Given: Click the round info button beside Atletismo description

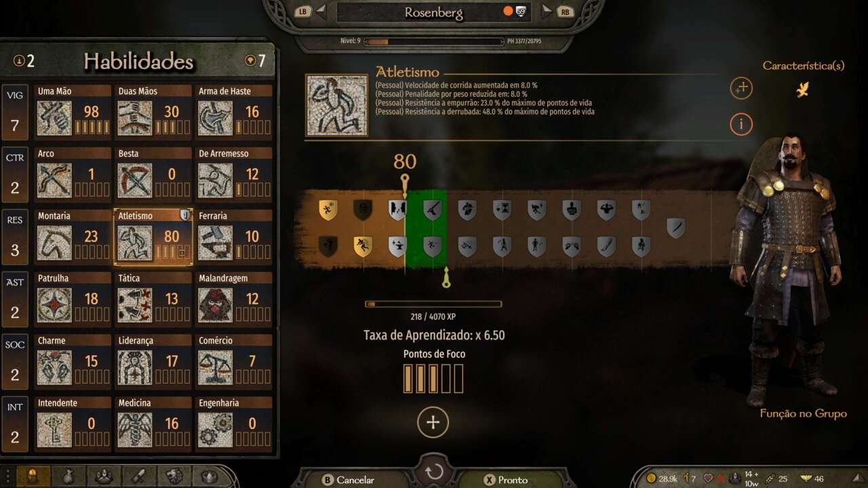Looking at the screenshot, I should (741, 124).
